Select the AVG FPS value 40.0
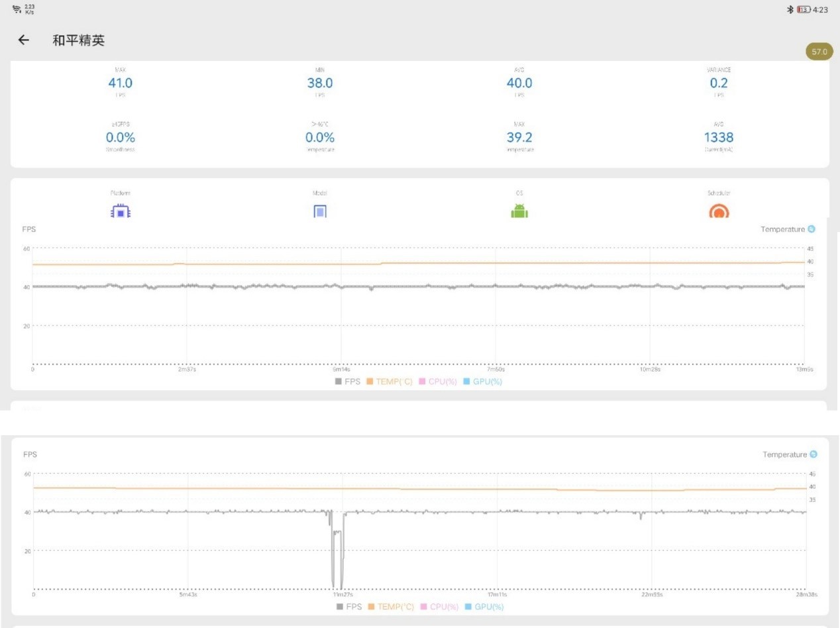This screenshot has height=628, width=840. click(519, 83)
